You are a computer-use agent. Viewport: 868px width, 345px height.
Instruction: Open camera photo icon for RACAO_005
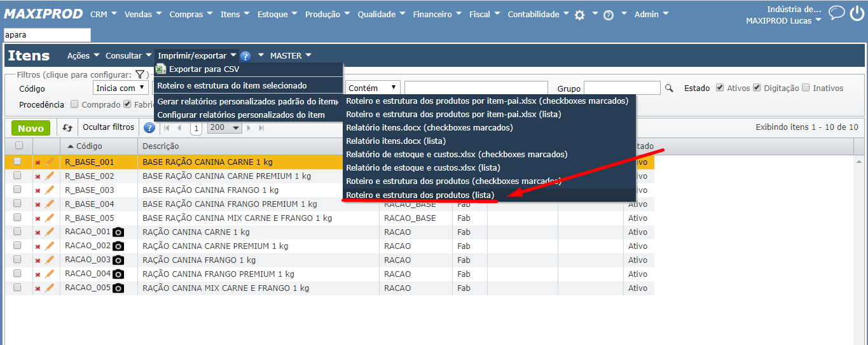[x=118, y=288]
